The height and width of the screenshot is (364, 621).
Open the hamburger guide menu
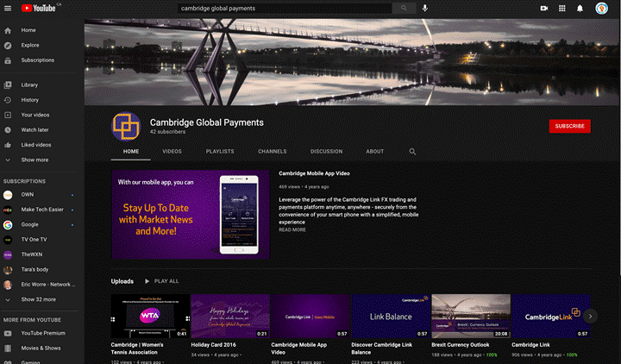pos(8,8)
